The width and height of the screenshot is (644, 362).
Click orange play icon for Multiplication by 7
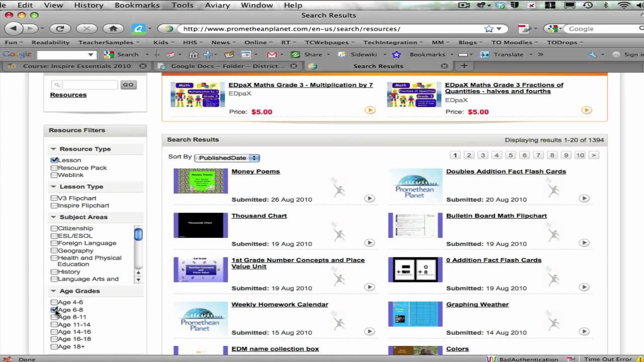click(x=370, y=110)
